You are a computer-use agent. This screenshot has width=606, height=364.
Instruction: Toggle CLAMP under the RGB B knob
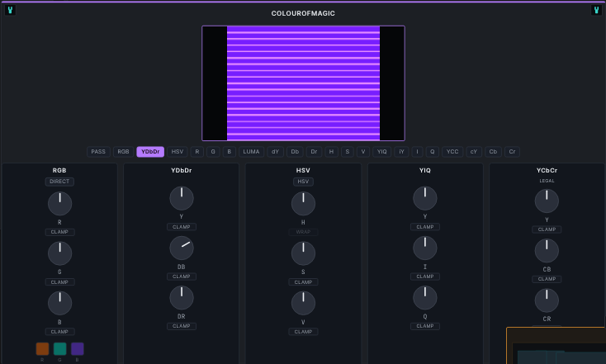pos(59,332)
